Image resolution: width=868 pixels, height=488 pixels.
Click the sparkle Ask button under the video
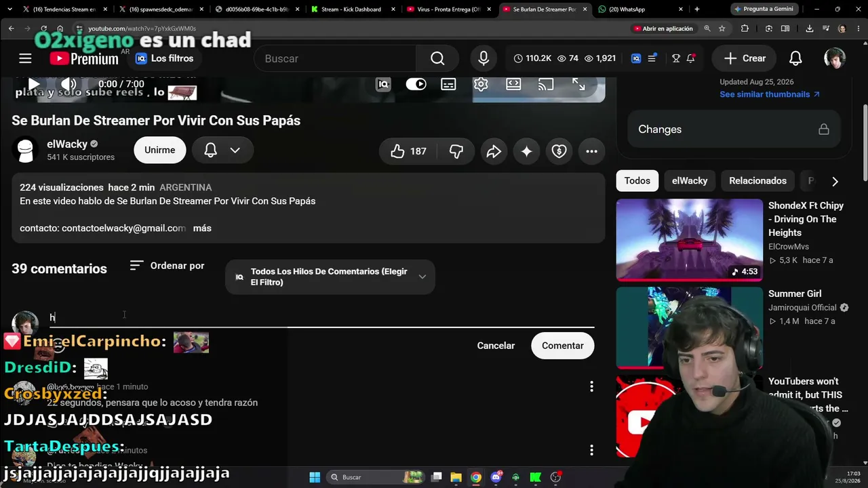click(x=526, y=151)
